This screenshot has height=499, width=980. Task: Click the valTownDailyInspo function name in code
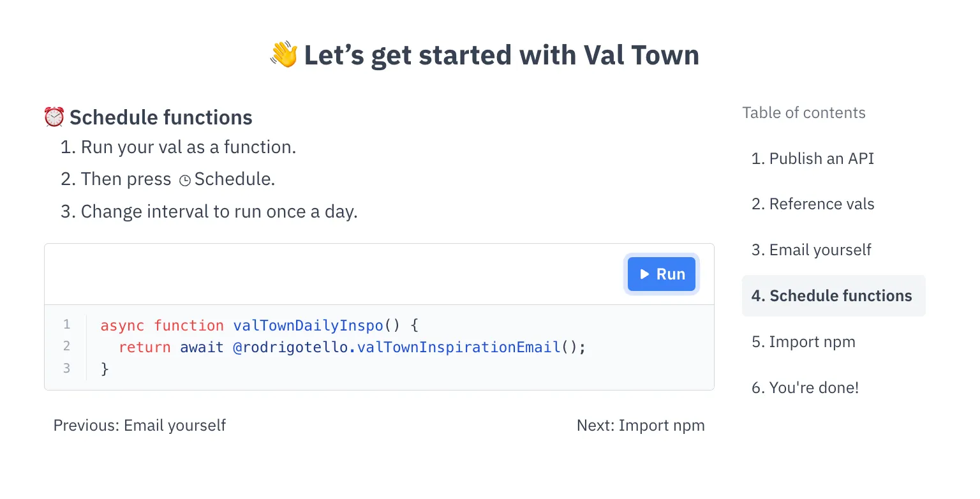tap(308, 325)
